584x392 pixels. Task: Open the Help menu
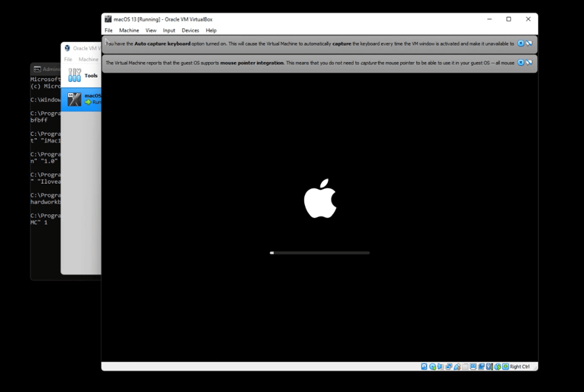point(211,30)
